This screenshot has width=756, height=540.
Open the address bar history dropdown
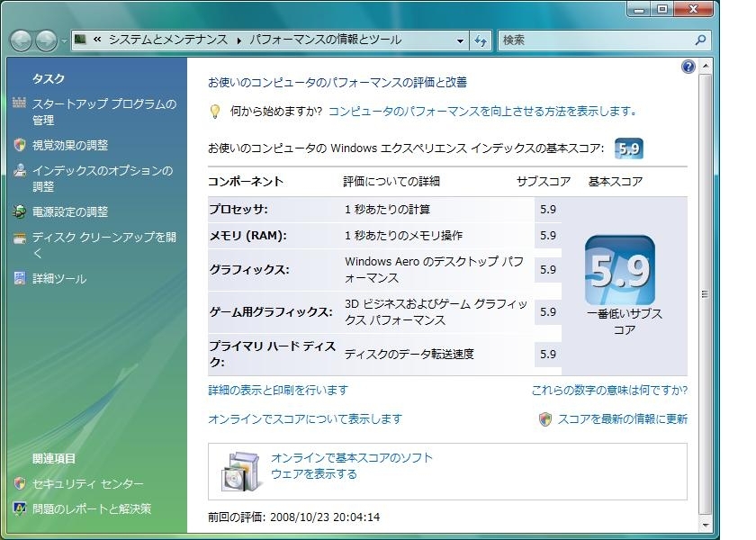pos(460,41)
